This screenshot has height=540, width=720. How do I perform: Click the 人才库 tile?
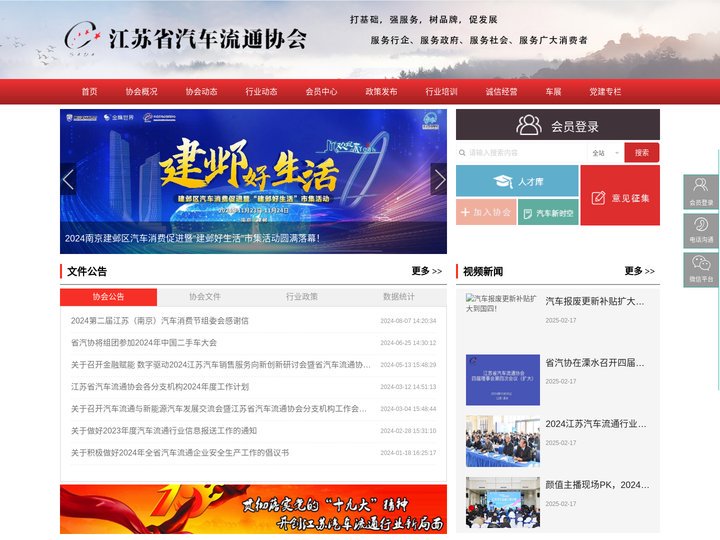click(517, 181)
